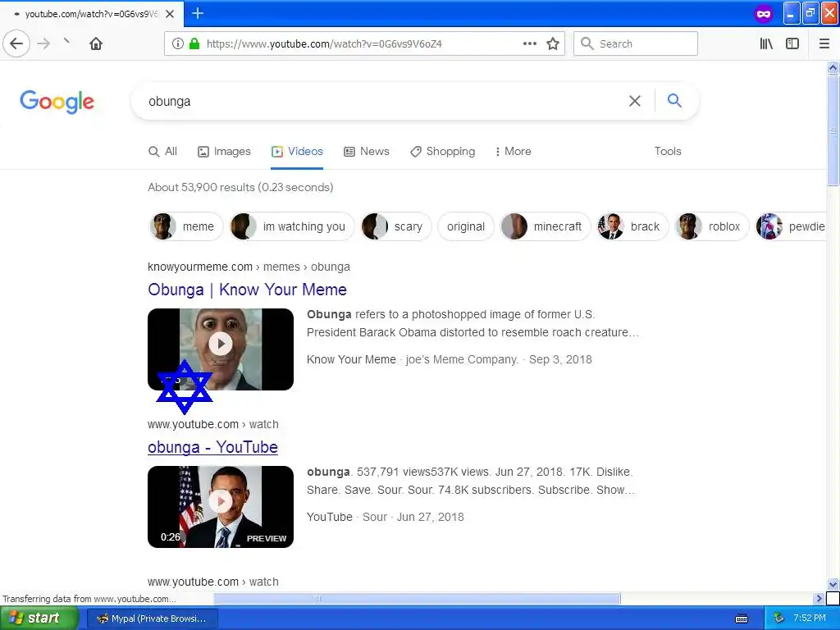Bookmark this page with the star
This screenshot has height=630, width=840.
(x=553, y=43)
